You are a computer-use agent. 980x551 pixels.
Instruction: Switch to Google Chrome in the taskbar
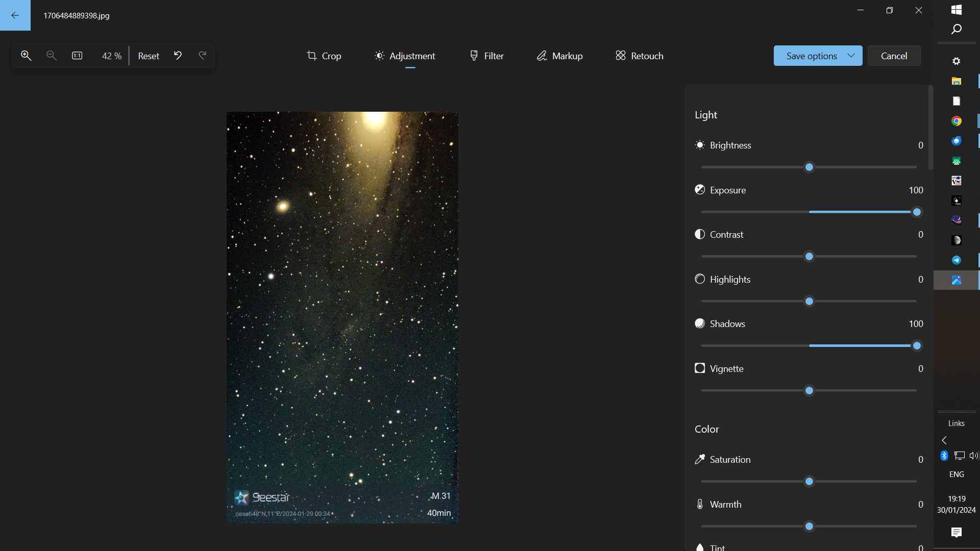click(957, 121)
